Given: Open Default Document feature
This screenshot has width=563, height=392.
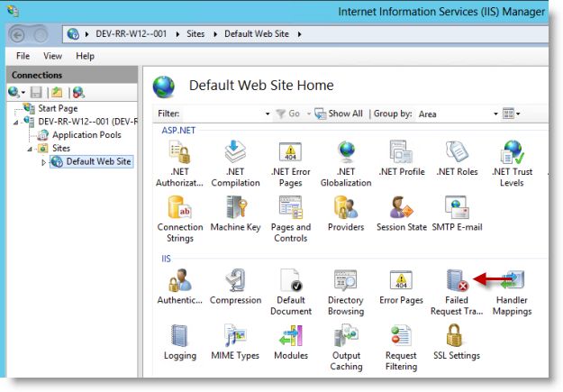Looking at the screenshot, I should (x=290, y=292).
